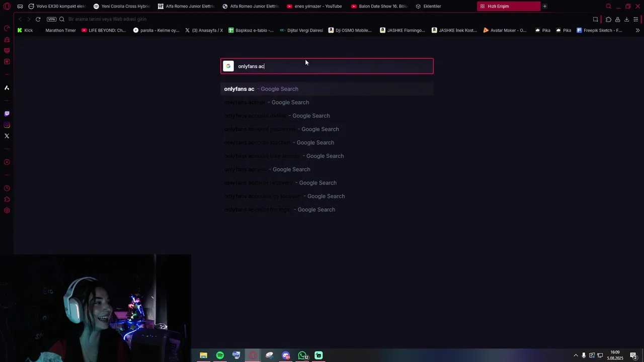Go forward to the next page
The image size is (644, 362).
[29, 19]
